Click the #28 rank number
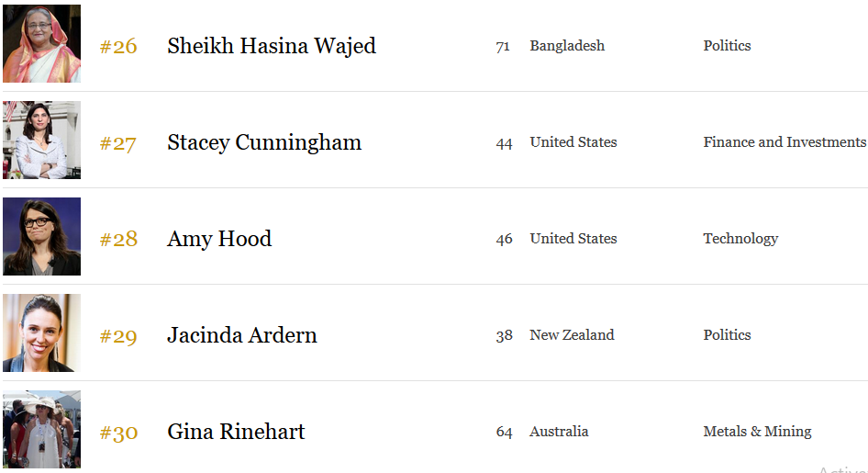This screenshot has width=868, height=473. click(x=118, y=240)
